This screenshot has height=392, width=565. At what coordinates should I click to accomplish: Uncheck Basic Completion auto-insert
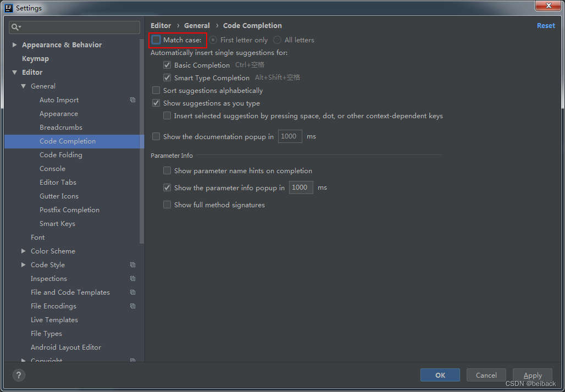(x=167, y=65)
